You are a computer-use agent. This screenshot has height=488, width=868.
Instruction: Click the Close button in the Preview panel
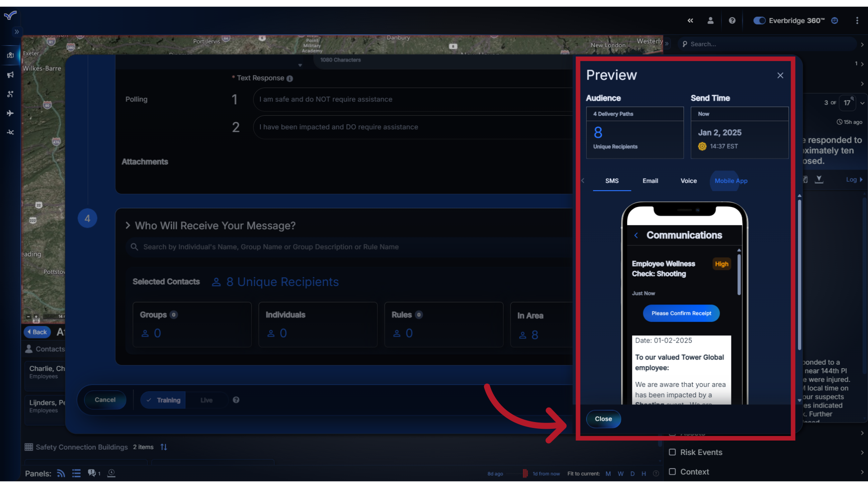603,419
